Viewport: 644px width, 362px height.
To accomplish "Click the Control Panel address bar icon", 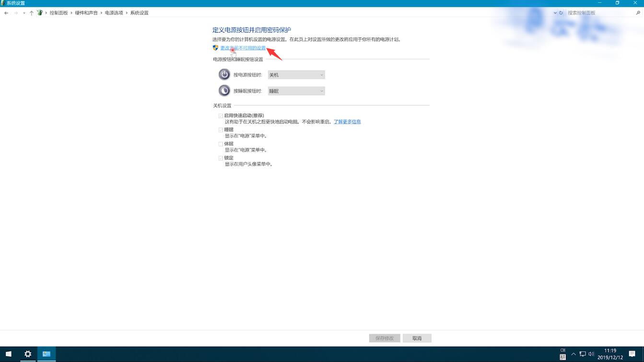I will (x=40, y=13).
